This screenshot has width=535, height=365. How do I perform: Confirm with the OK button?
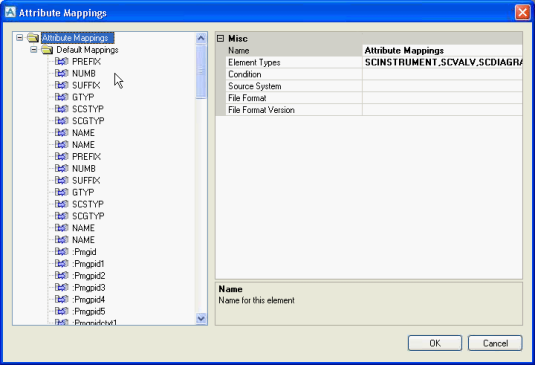[x=435, y=343]
